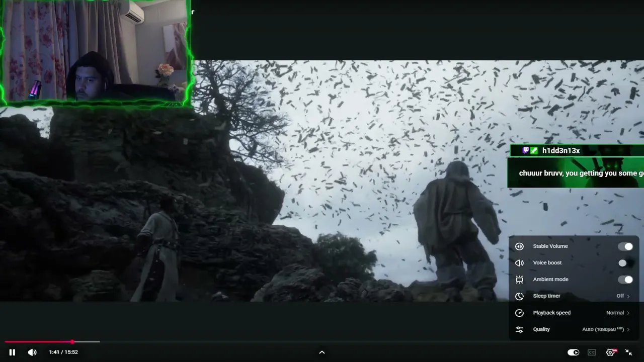
Task: Exit fullscreen mode
Action: click(x=629, y=352)
